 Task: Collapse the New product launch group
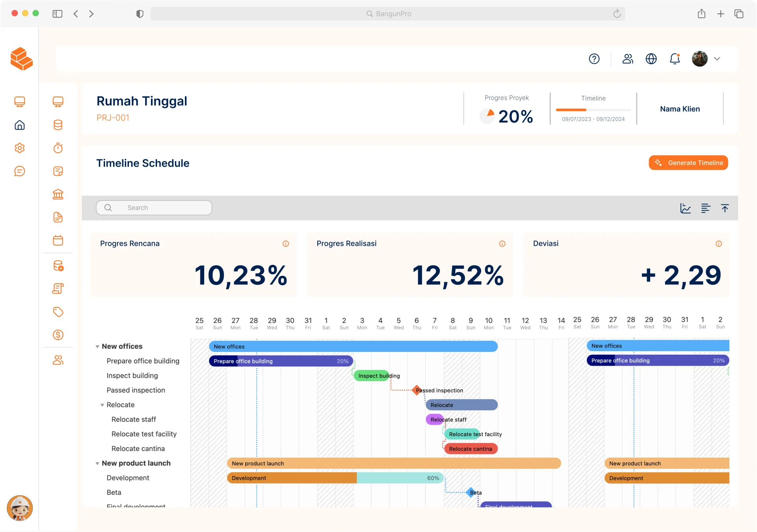[97, 463]
